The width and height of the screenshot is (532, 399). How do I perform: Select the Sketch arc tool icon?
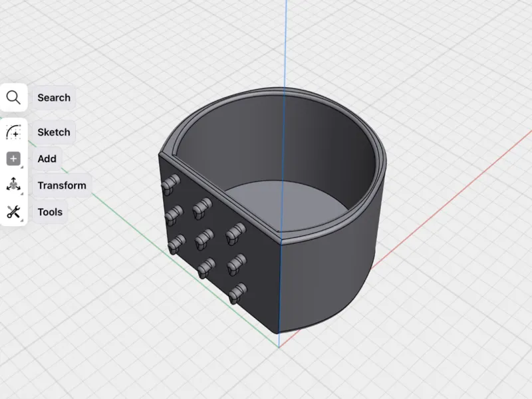click(x=13, y=132)
